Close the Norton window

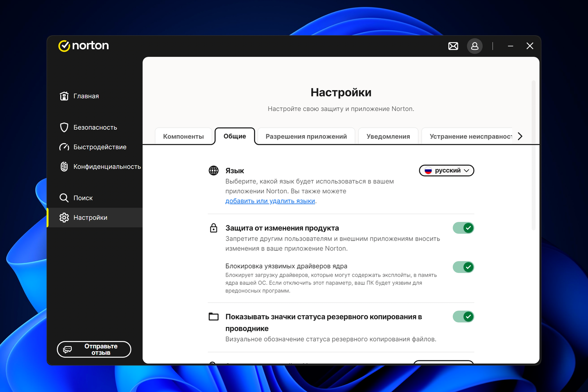(x=530, y=46)
